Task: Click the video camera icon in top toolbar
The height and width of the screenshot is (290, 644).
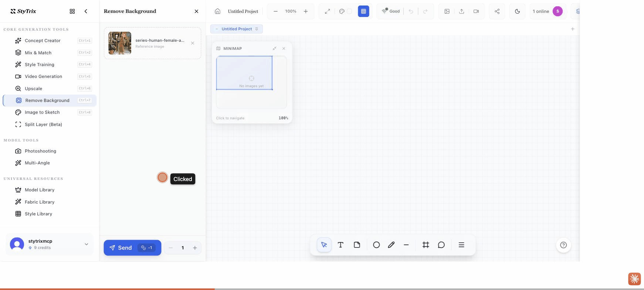Action: tap(476, 11)
